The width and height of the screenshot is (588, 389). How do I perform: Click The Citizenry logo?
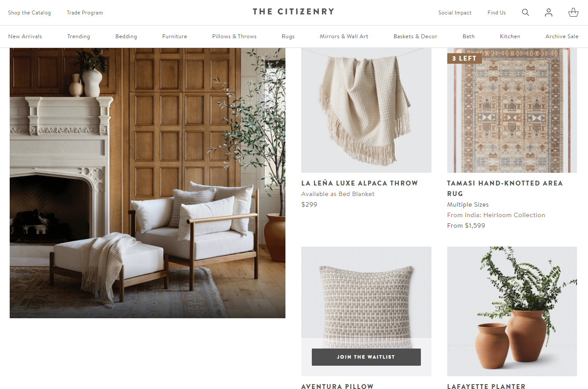click(293, 11)
